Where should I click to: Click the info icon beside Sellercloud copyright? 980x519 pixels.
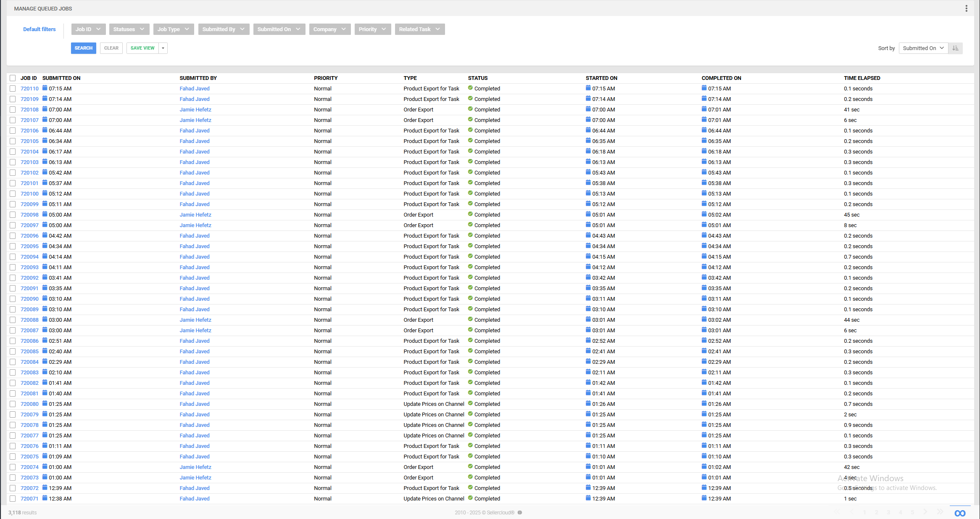[x=520, y=512]
